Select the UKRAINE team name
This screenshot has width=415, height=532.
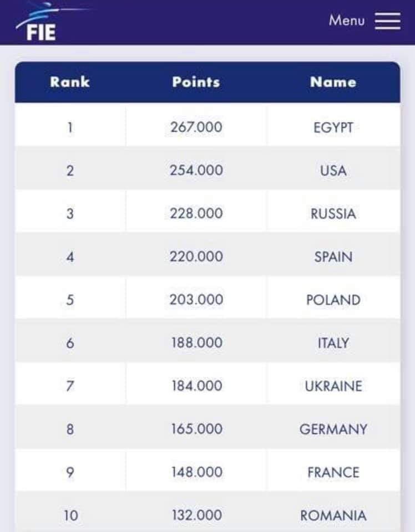click(333, 386)
